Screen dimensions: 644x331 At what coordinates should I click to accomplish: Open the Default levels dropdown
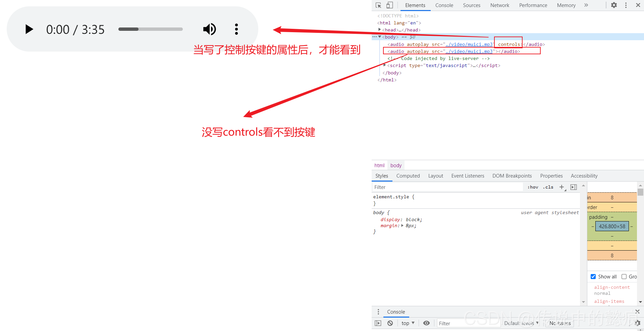(521, 323)
